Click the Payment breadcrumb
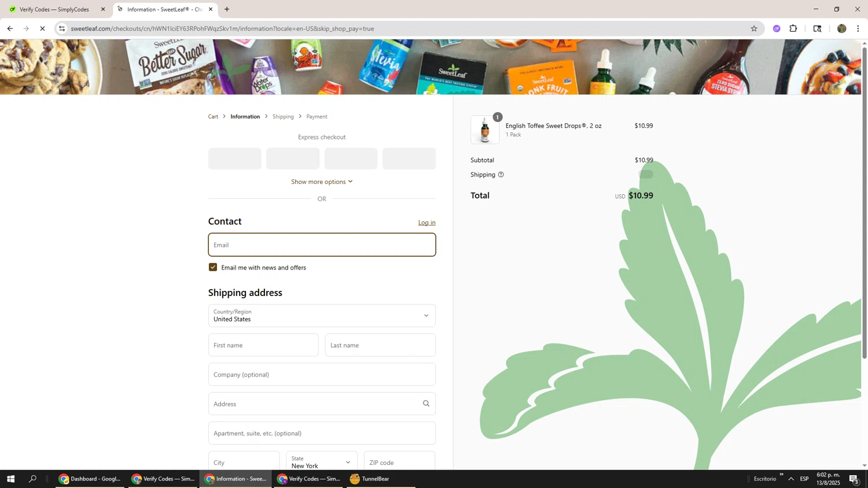 coord(317,117)
